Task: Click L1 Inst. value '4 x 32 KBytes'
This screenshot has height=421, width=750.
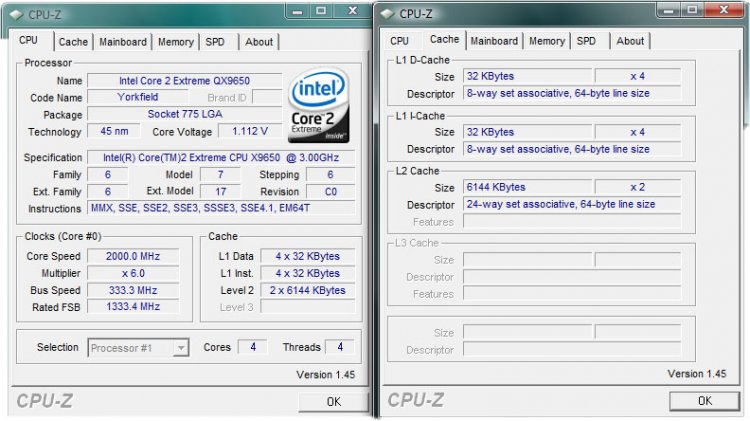Action: click(308, 274)
